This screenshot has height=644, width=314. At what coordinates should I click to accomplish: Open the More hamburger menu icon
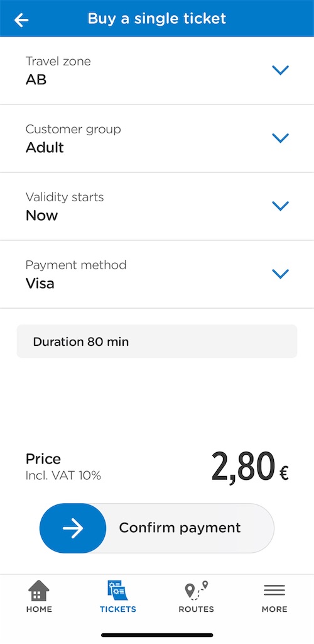(x=274, y=591)
